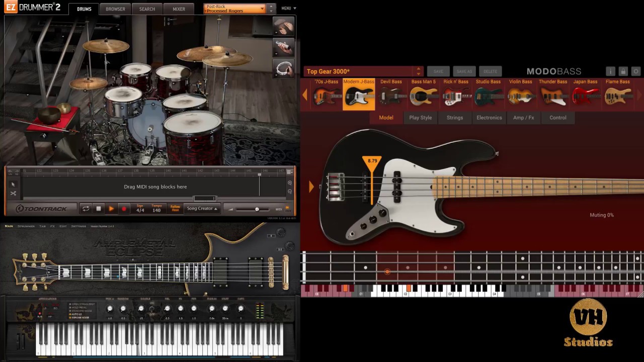Switch to the Amp / Fx tab
Viewport: 644px width, 362px height.
pos(524,118)
